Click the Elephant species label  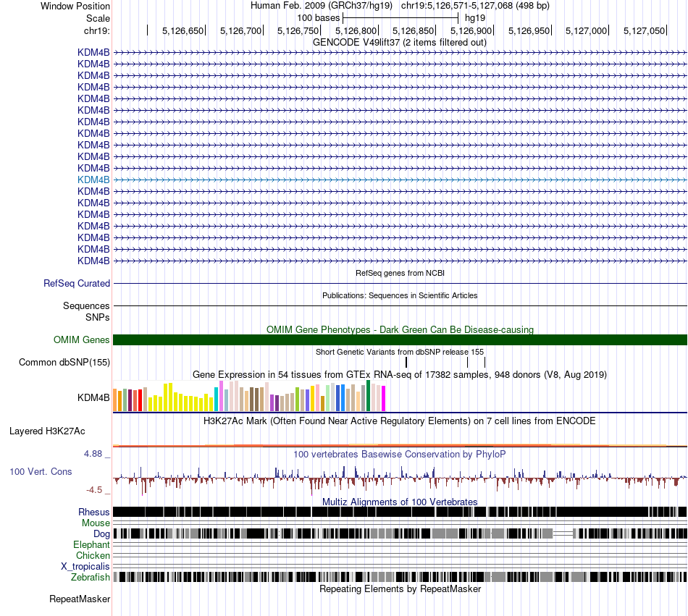tap(91, 544)
